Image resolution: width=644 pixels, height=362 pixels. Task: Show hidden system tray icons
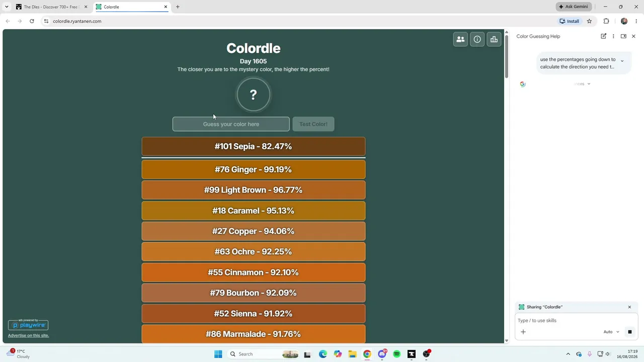(x=568, y=354)
